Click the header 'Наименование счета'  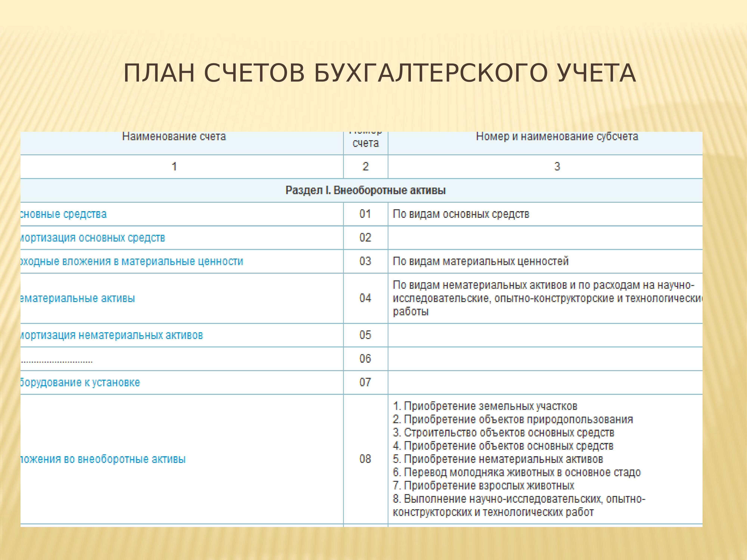click(174, 136)
